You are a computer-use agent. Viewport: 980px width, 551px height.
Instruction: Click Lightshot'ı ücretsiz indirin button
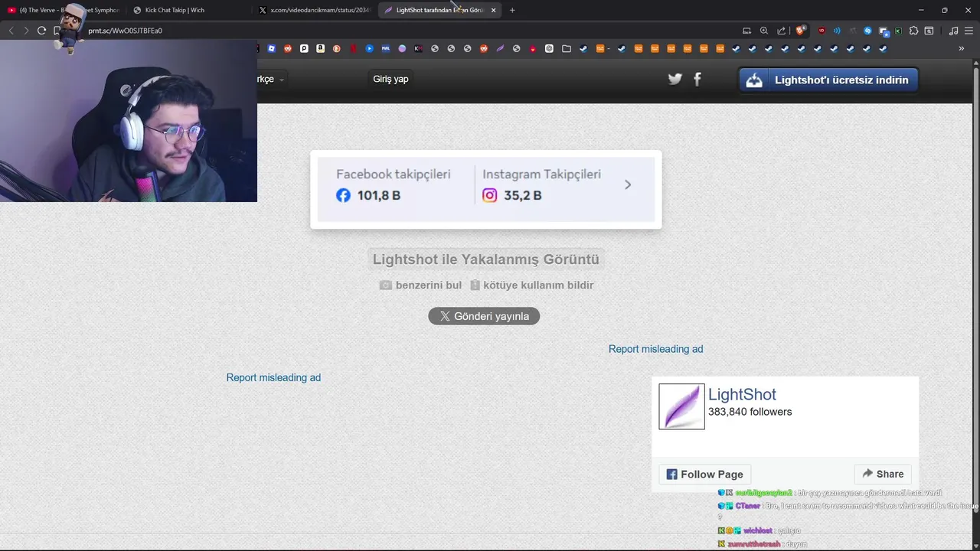[x=828, y=80]
